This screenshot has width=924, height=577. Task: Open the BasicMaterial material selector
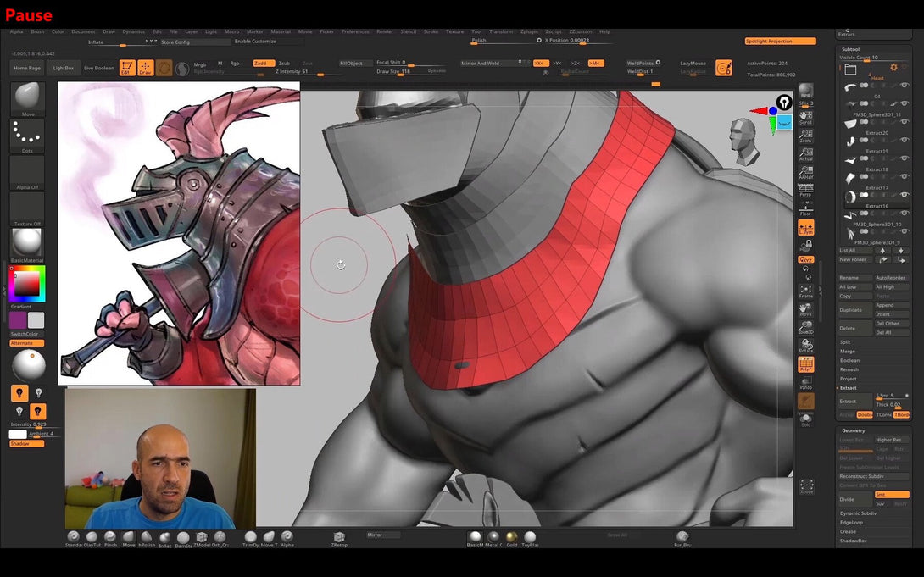coord(27,245)
